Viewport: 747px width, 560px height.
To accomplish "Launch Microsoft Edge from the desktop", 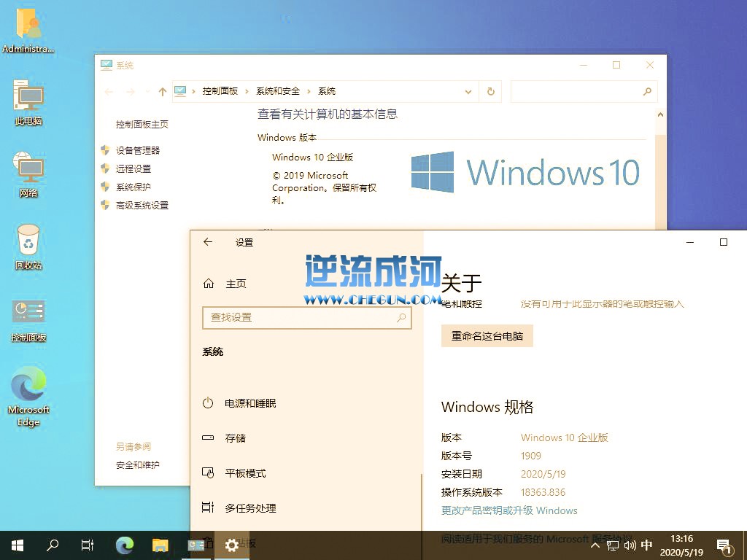I will click(28, 396).
